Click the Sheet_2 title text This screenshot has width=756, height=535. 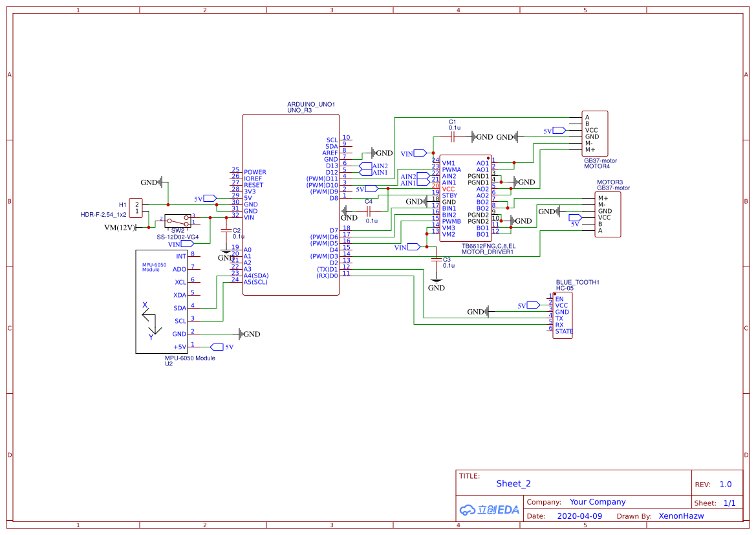(x=513, y=483)
